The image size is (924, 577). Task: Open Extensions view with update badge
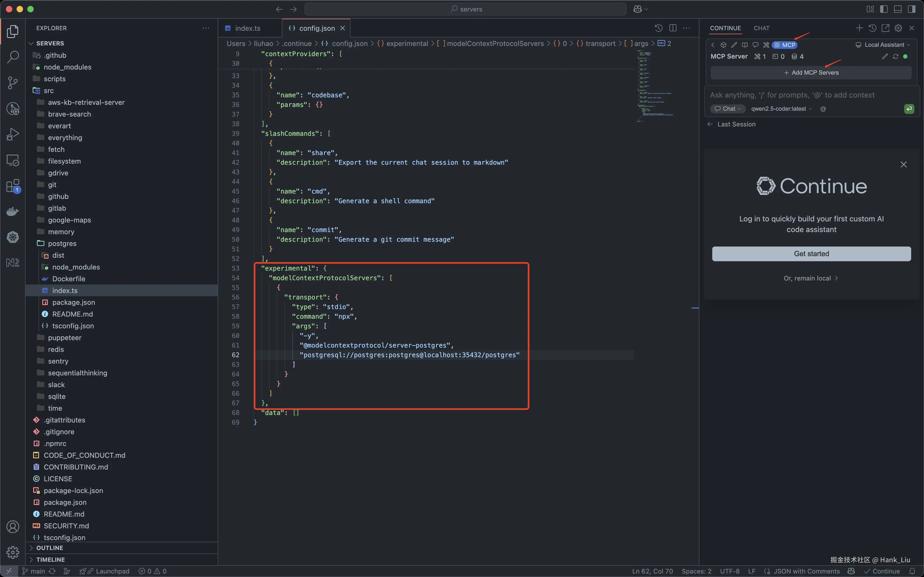point(13,186)
